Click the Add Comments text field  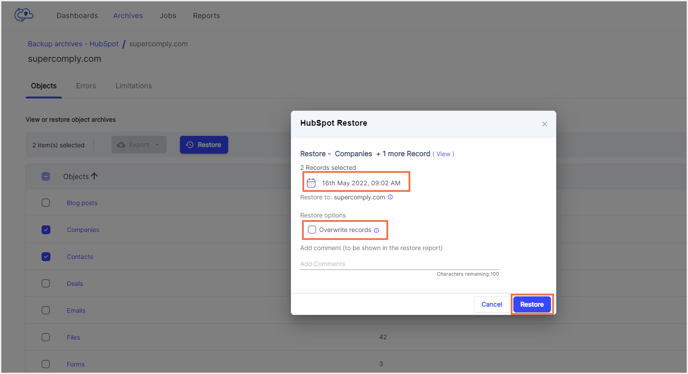(x=399, y=264)
